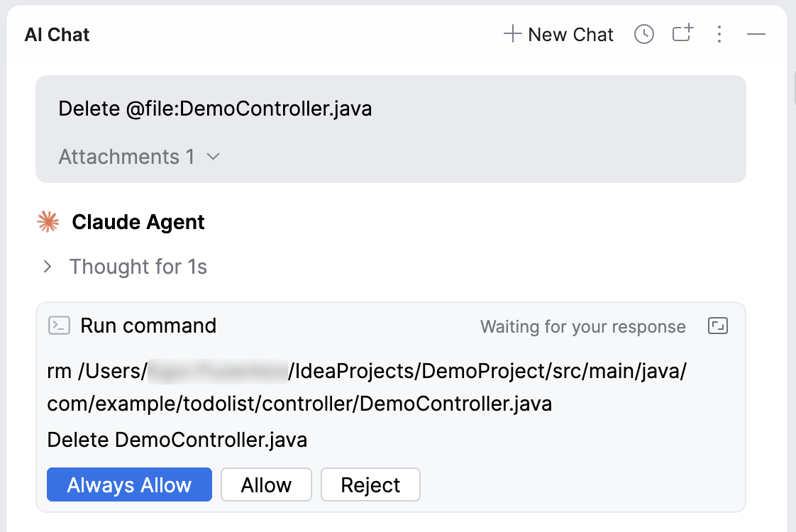Click the AI Chat panel title

(x=57, y=35)
